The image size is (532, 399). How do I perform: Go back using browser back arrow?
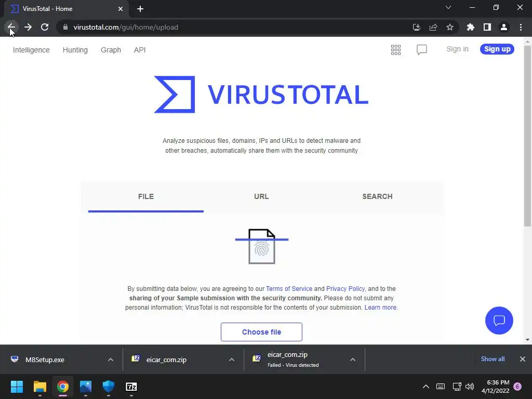click(x=11, y=27)
